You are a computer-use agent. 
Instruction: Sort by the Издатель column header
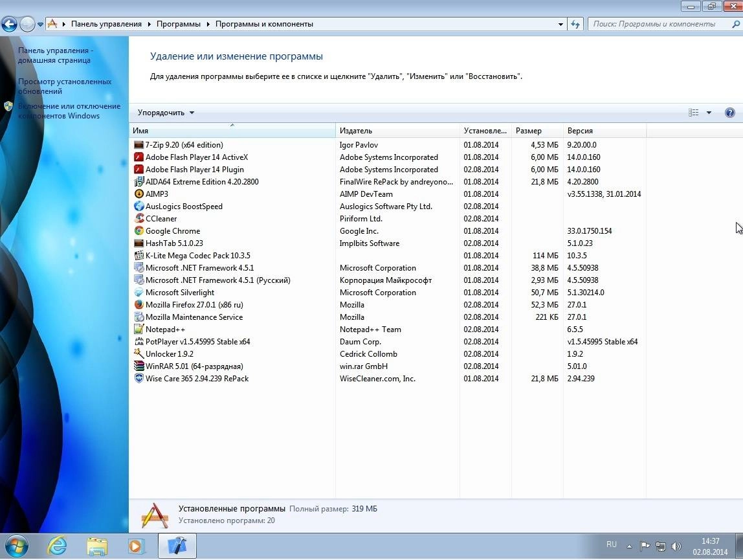click(397, 130)
